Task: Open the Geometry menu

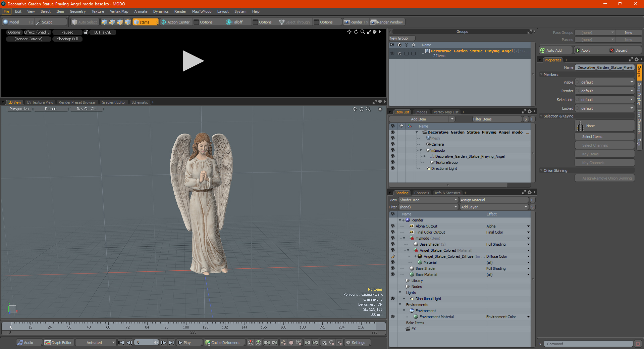Action: (77, 11)
